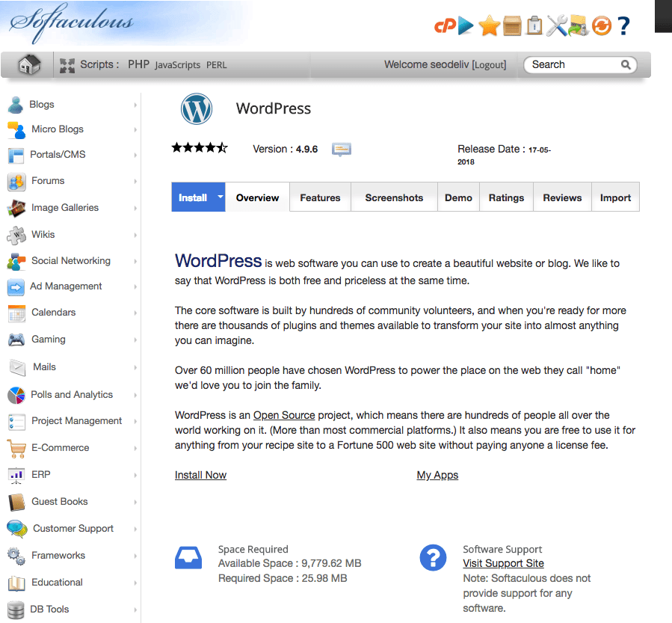672x623 pixels.
Task: Click the E-Commerce shopping cart icon
Action: 16,448
